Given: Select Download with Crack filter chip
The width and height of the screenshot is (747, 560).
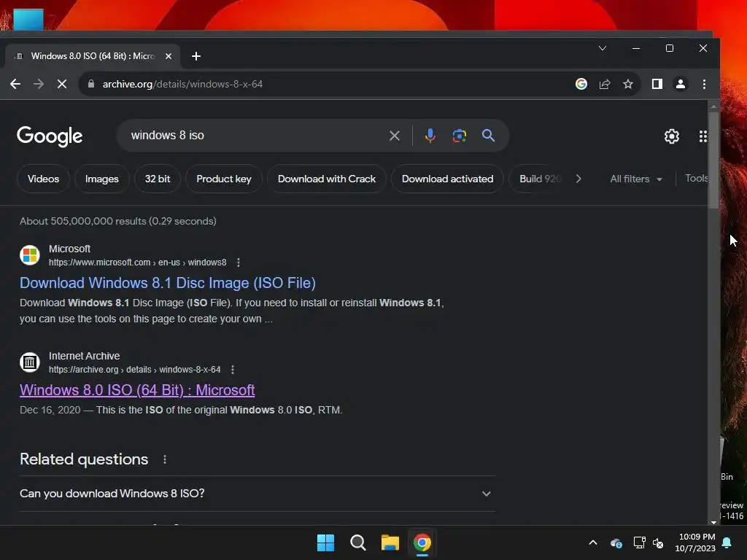Looking at the screenshot, I should pyautogui.click(x=327, y=179).
